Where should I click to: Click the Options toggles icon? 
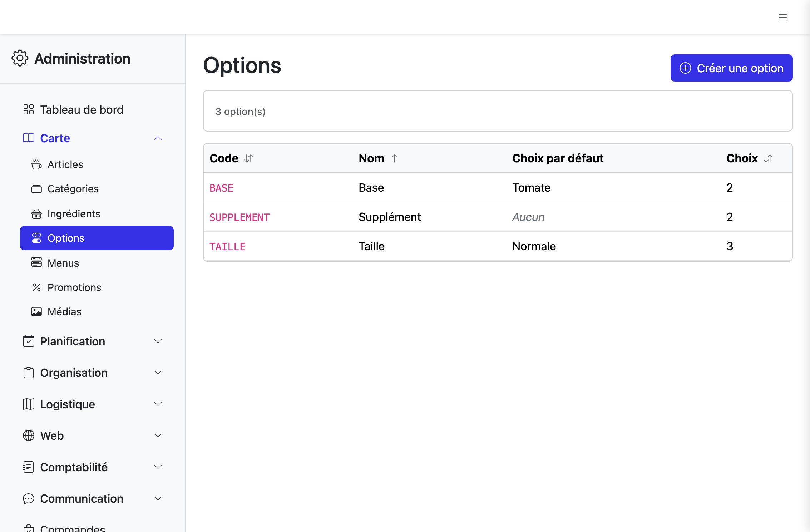[36, 238]
